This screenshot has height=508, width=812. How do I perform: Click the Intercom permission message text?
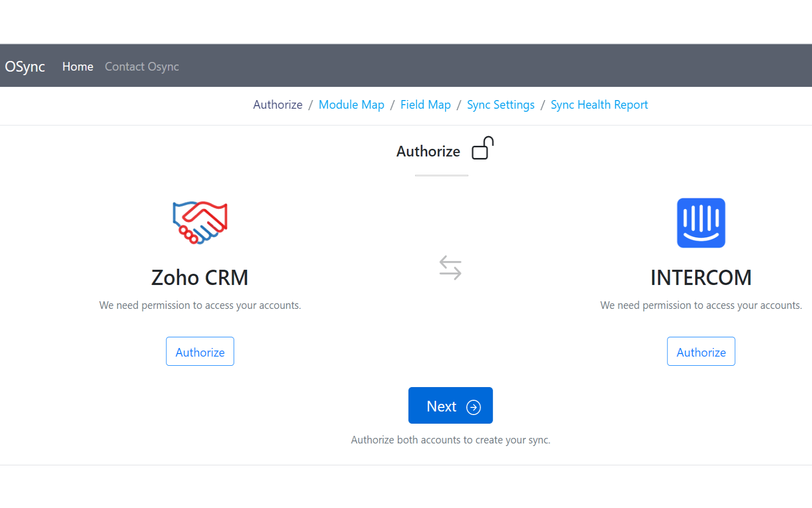point(701,305)
